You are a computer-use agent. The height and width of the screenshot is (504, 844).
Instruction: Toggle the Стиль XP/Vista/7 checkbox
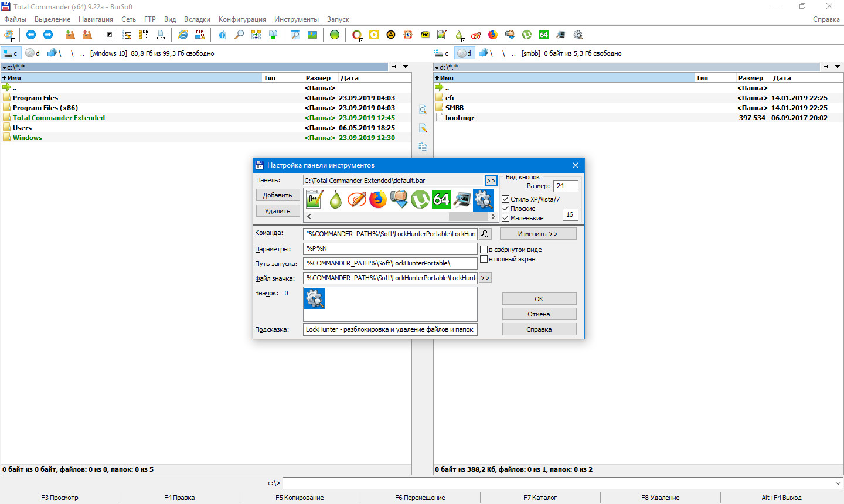[506, 199]
